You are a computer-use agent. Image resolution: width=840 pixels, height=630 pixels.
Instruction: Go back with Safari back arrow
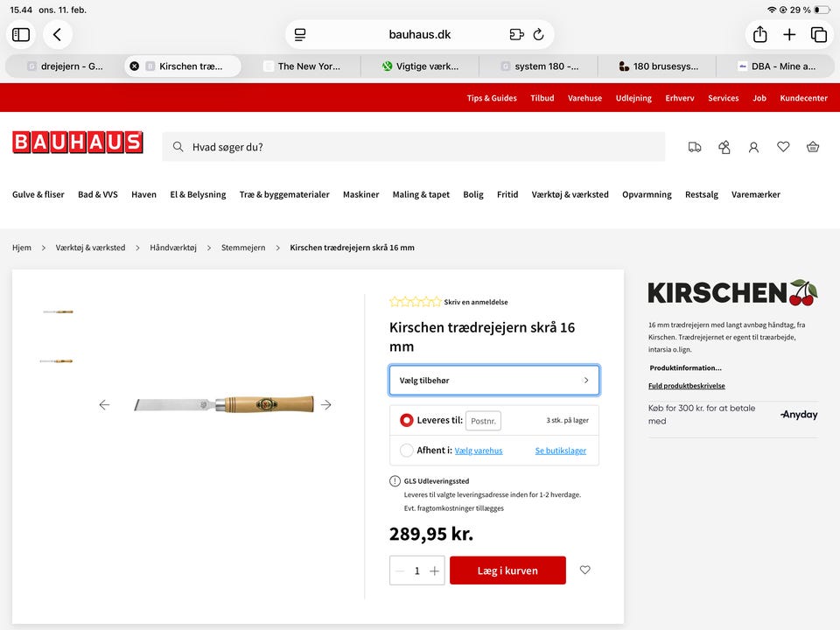(x=58, y=35)
